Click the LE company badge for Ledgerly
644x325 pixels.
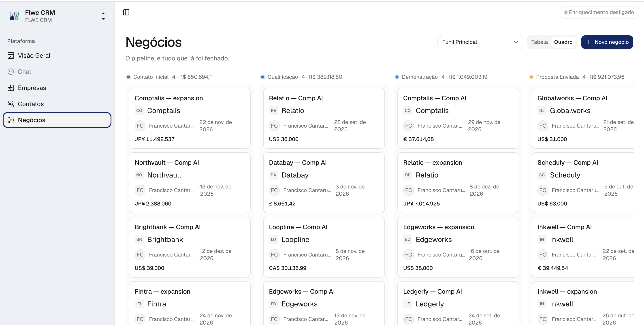coord(408,304)
